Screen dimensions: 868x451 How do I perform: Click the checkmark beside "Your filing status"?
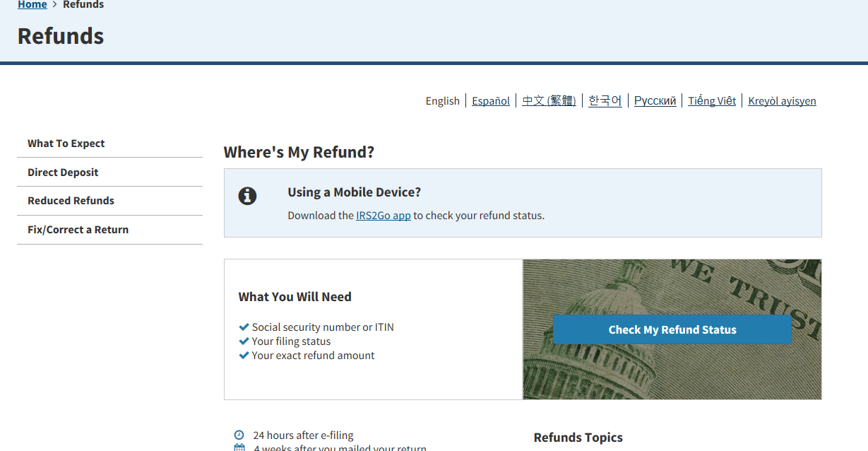244,341
